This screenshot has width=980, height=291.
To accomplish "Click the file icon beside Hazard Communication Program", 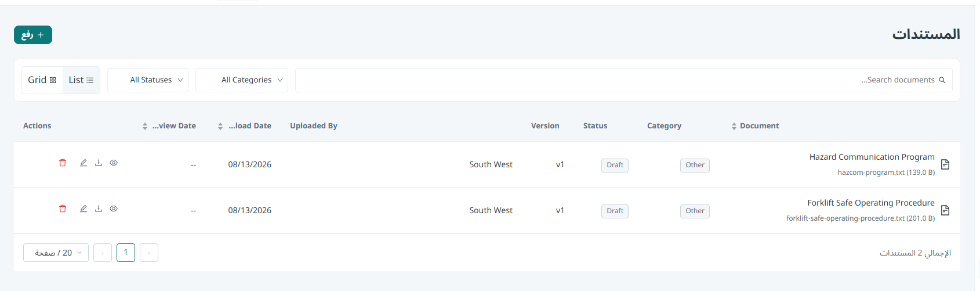I will [945, 164].
